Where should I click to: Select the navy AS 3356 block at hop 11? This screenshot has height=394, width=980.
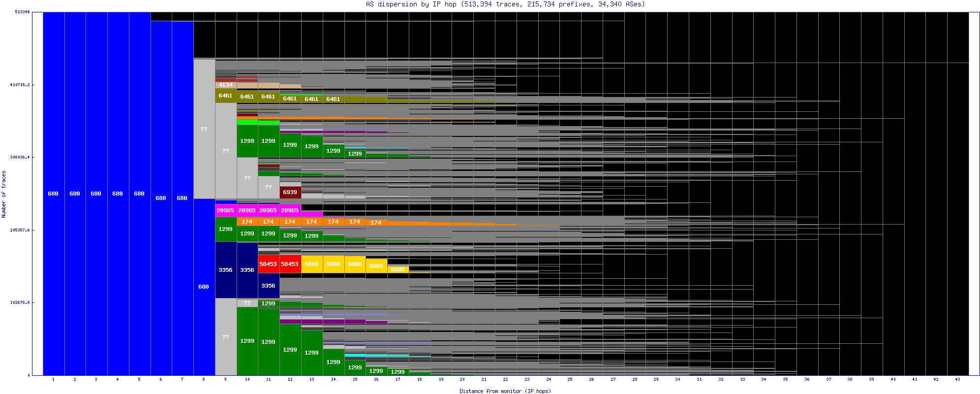click(x=269, y=286)
